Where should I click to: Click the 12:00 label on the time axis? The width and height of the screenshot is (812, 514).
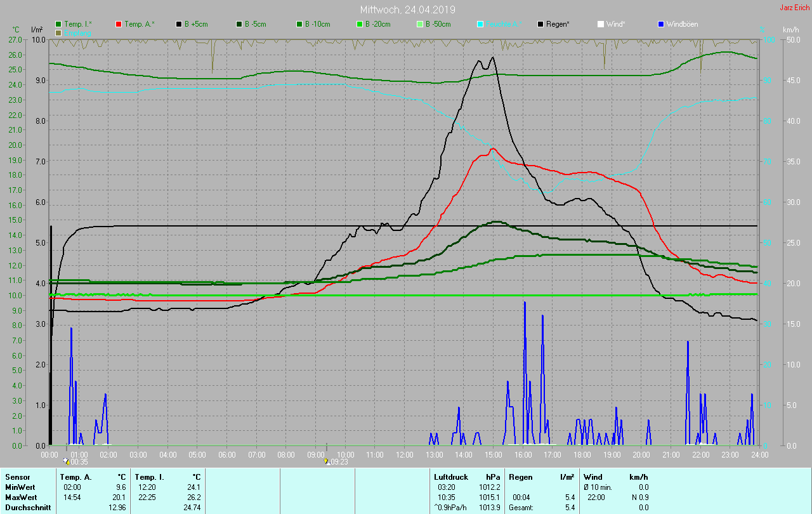point(405,454)
